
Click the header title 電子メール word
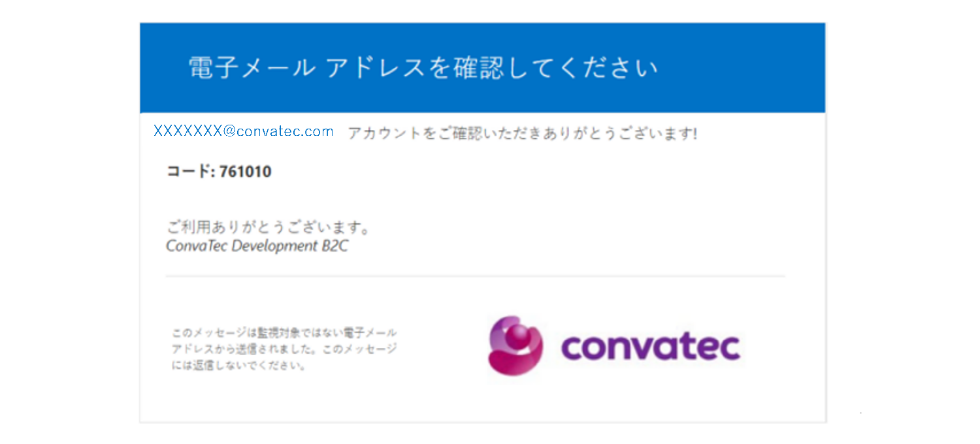coord(252,68)
